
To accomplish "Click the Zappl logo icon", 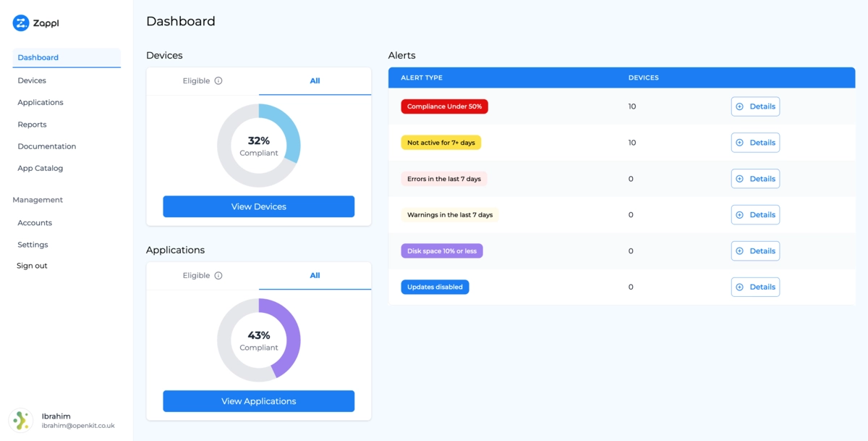I will (20, 23).
